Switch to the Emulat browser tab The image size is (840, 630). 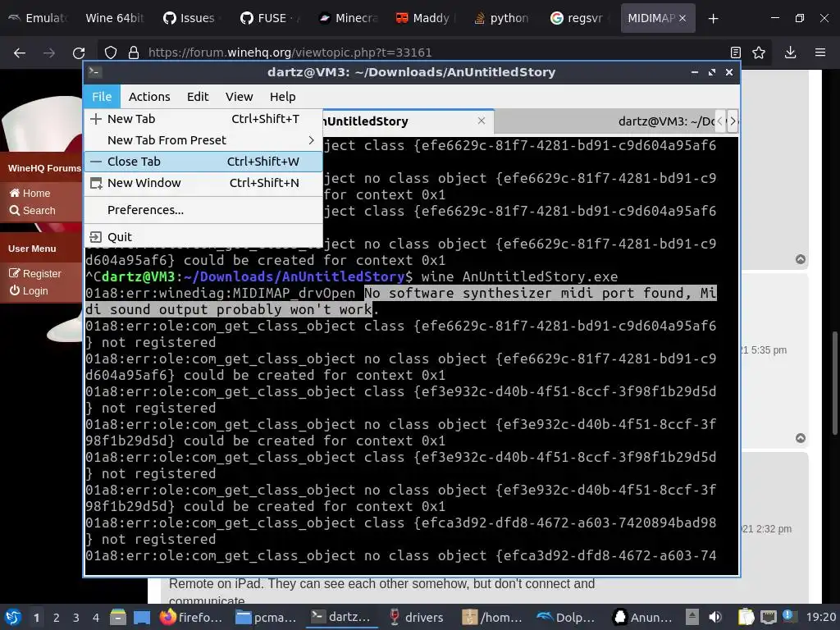[x=38, y=18]
